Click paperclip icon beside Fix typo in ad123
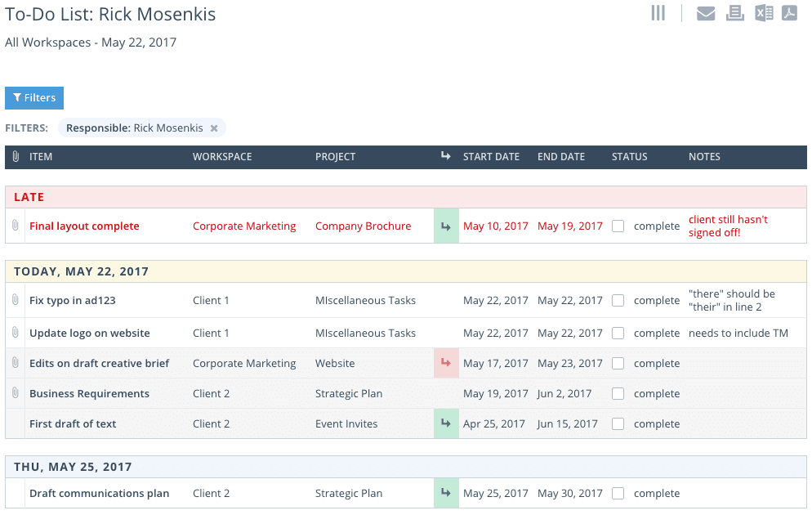 point(15,301)
